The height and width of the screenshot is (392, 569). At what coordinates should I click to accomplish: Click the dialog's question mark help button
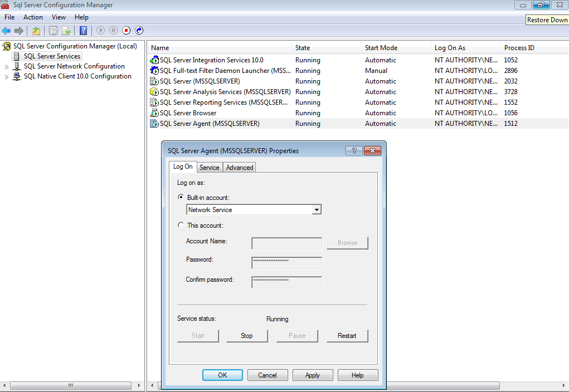point(354,150)
